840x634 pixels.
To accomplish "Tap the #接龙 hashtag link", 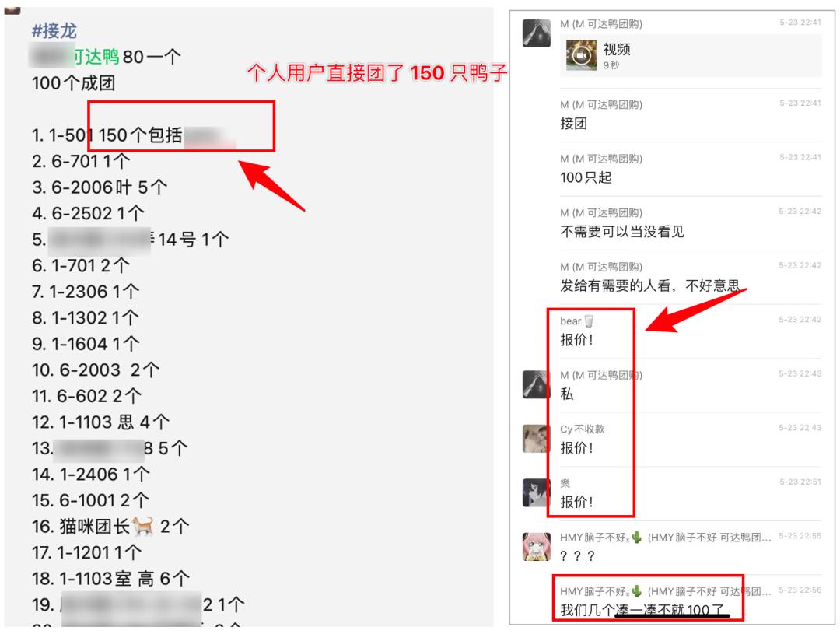I will tap(54, 30).
